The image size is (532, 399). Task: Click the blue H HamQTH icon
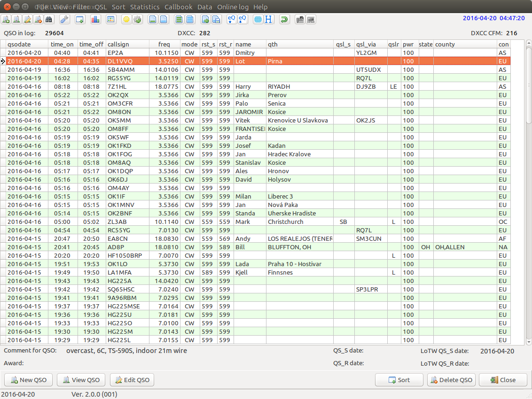tap(268, 19)
